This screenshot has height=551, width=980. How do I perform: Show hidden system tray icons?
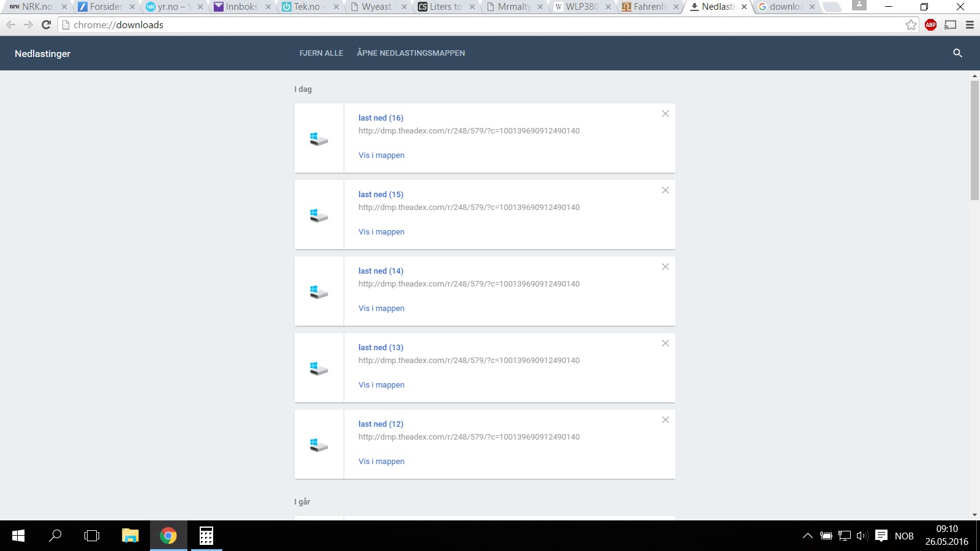pyautogui.click(x=808, y=536)
